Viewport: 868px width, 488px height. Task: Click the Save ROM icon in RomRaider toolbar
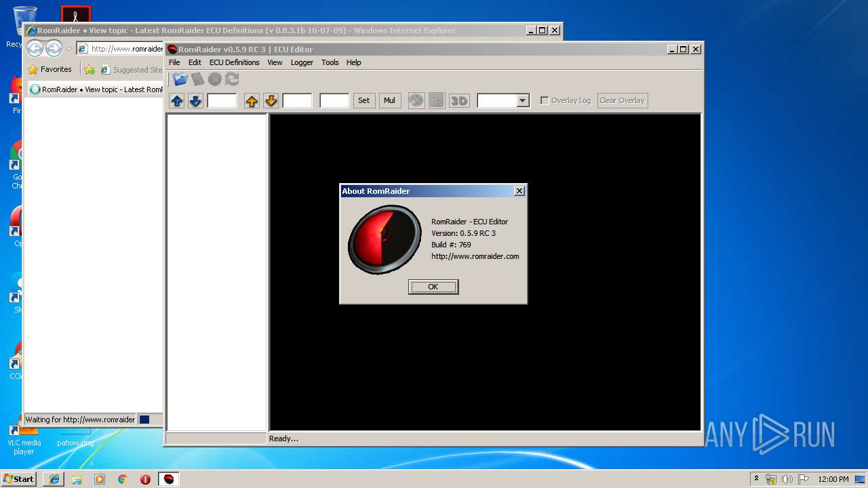pyautogui.click(x=197, y=79)
